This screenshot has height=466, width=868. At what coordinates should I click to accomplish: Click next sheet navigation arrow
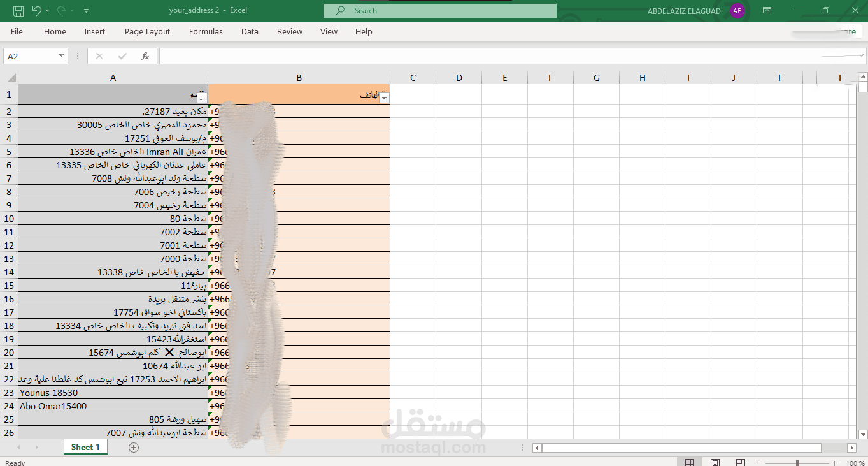pos(36,448)
